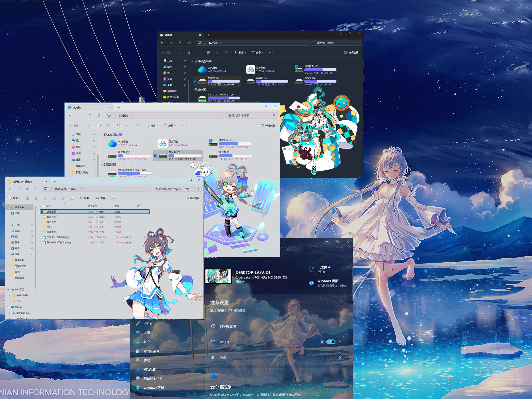Click the copy icon in 洛天依2024-预设v2 toolbar
The height and width of the screenshot is (399, 532).
point(37,198)
